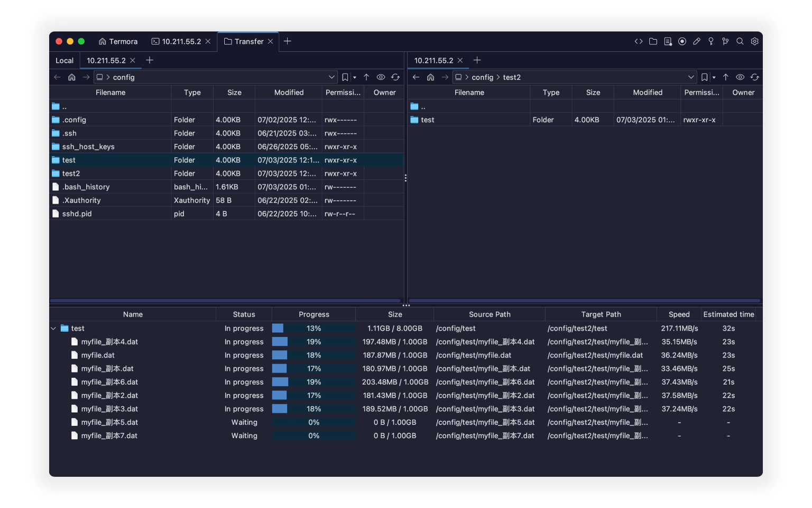Open settings gear in top toolbar
Viewport: 812px width, 508px height.
[x=754, y=41]
